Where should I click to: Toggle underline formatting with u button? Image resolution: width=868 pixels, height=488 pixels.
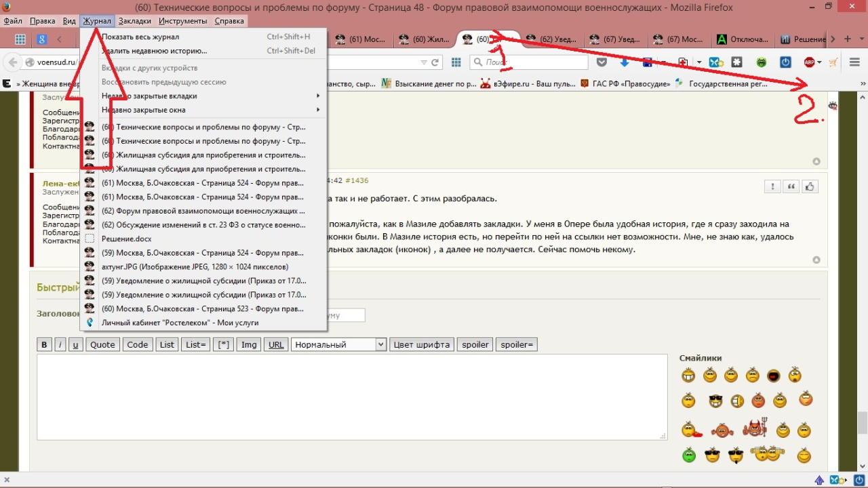coord(75,344)
